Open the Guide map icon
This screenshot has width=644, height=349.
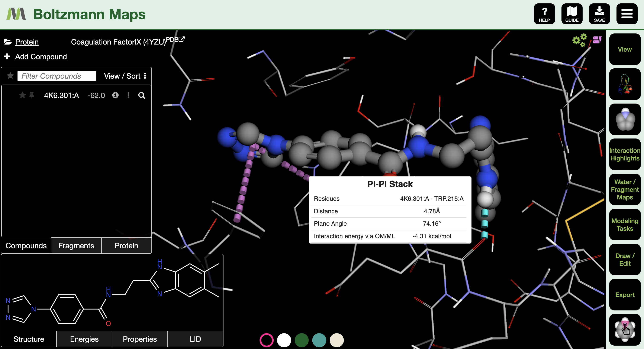click(x=572, y=14)
